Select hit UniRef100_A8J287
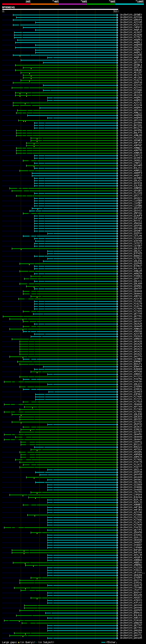Image resolution: width=146 pixels, height=644 pixels. coord(131,72)
